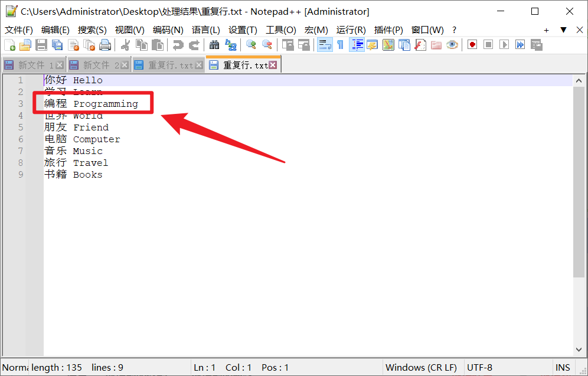Play back recorded macro icon

(x=504, y=45)
